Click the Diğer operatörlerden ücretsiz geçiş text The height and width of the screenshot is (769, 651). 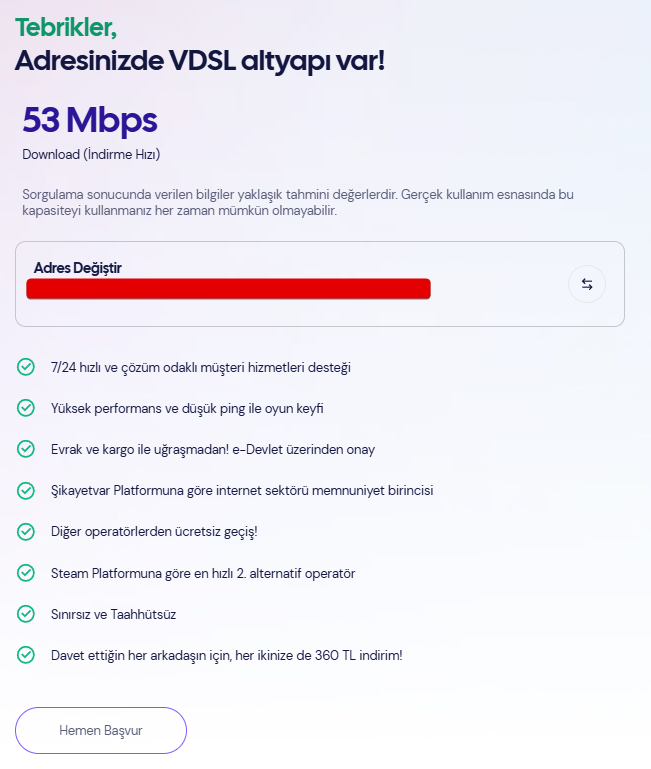[154, 532]
